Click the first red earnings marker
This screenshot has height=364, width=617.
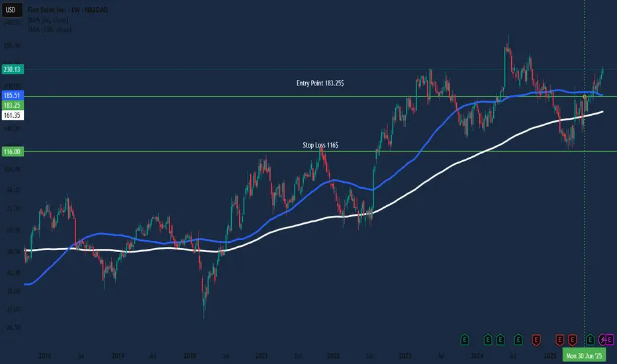click(536, 340)
